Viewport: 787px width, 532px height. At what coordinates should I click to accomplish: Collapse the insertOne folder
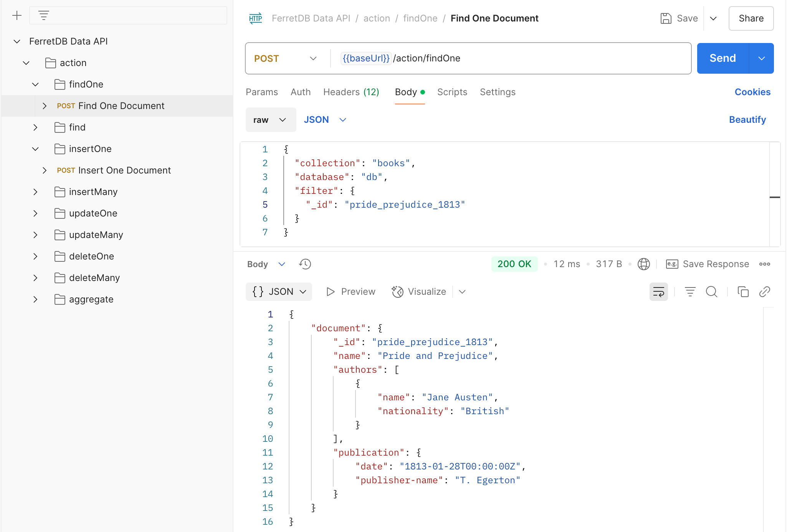pos(35,149)
